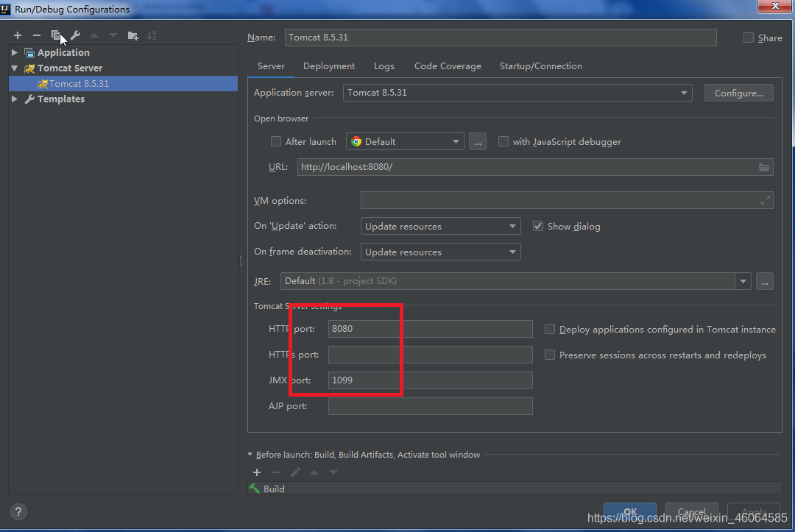Image resolution: width=795 pixels, height=532 pixels.
Task: Enable After launch checkbox
Action: (276, 141)
